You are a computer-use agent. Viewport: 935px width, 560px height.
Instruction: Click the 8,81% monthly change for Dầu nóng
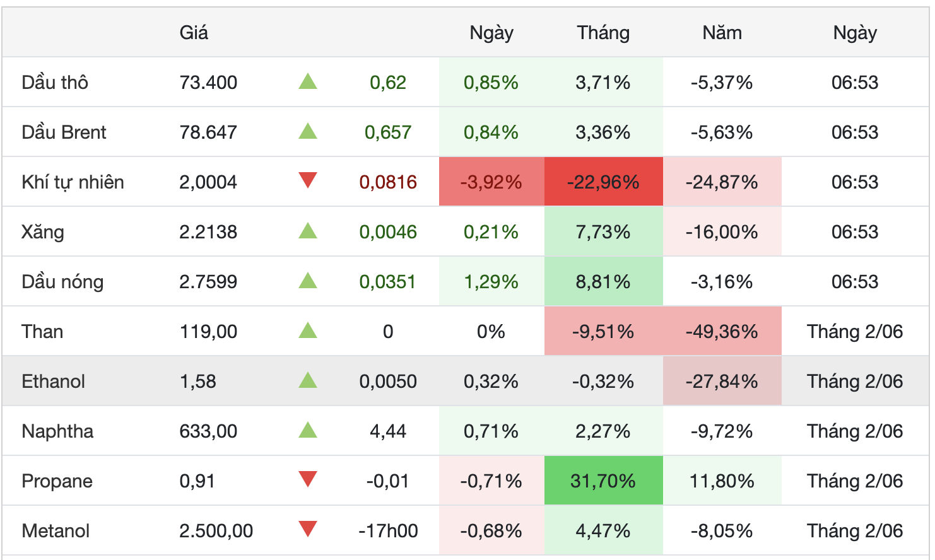[603, 282]
